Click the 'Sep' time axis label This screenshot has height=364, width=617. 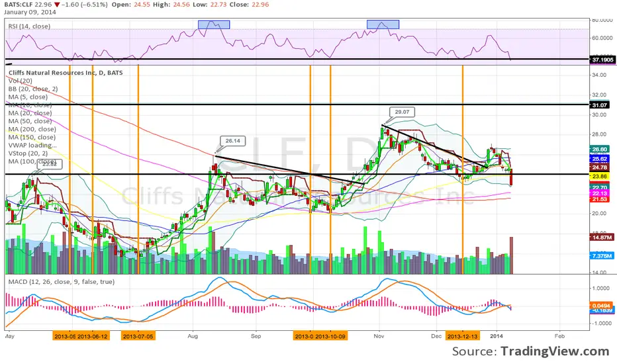pyautogui.click(x=256, y=336)
